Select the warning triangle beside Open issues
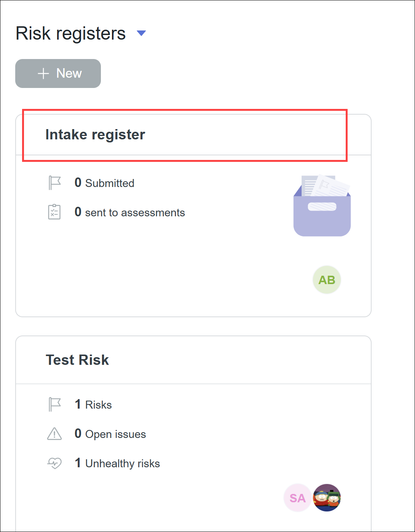This screenshot has height=532, width=415. (x=54, y=434)
